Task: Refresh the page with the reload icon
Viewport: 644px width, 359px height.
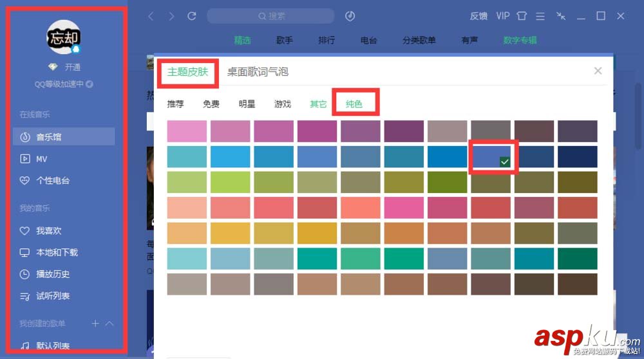Action: click(x=192, y=16)
